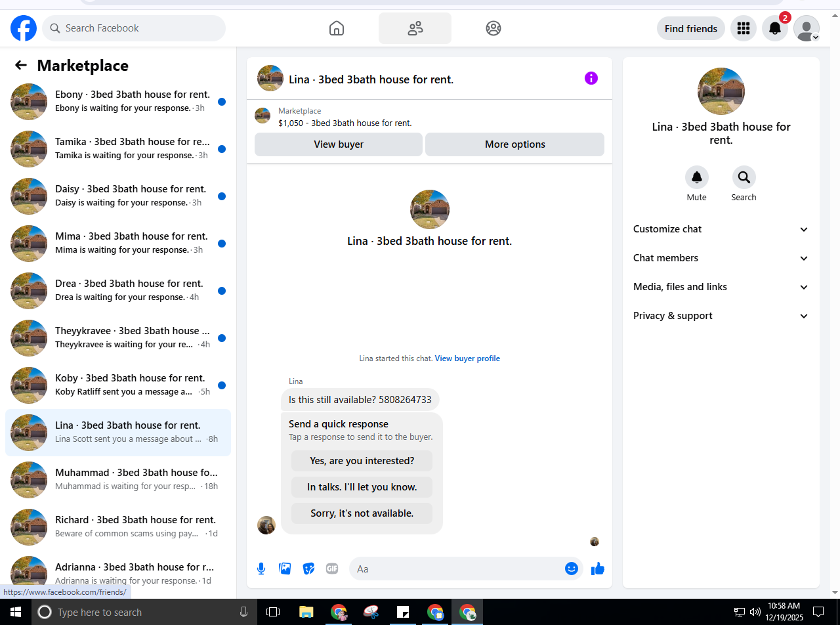This screenshot has width=840, height=625.
Task: Open the Facebook logo home link
Action: point(24,28)
